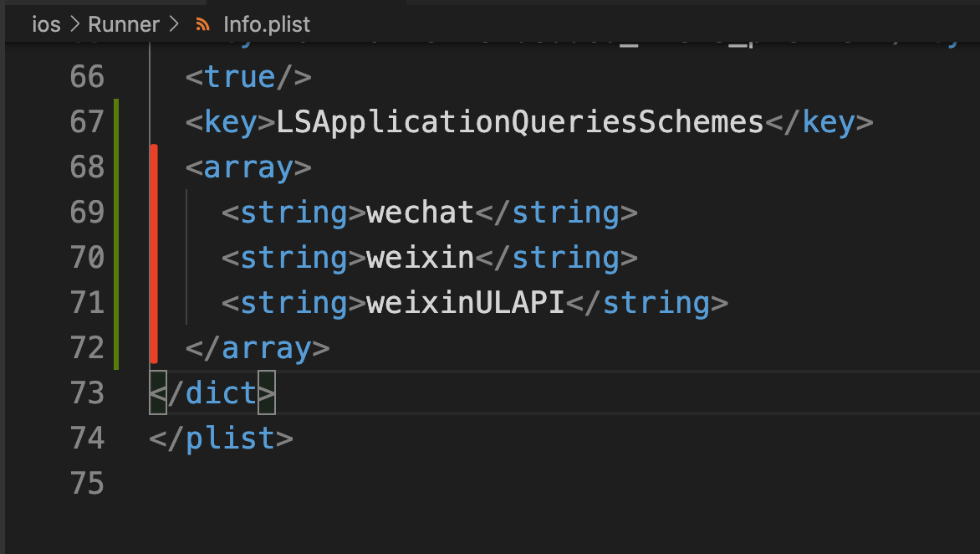Click the highlighted closing dict tag

(x=212, y=392)
